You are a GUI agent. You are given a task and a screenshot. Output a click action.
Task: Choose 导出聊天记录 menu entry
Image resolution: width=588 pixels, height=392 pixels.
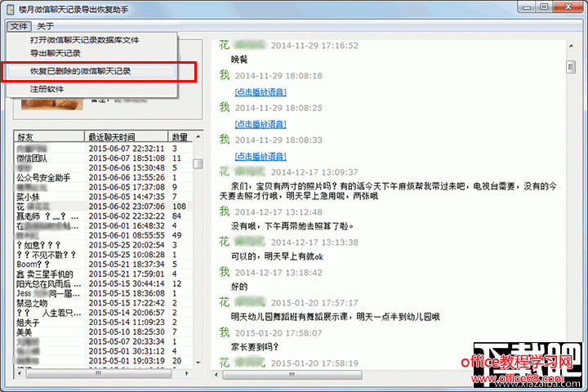[56, 53]
